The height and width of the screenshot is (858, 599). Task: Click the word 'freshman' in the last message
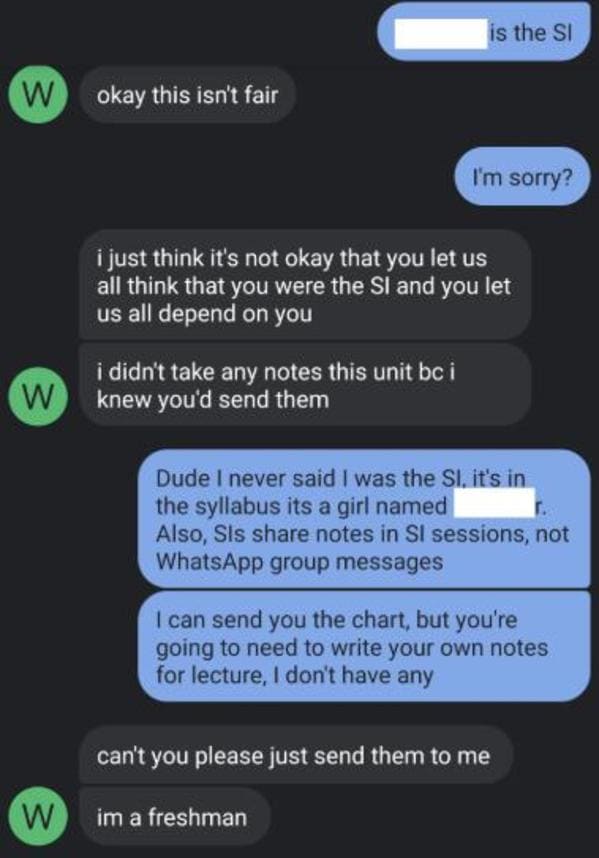[197, 817]
